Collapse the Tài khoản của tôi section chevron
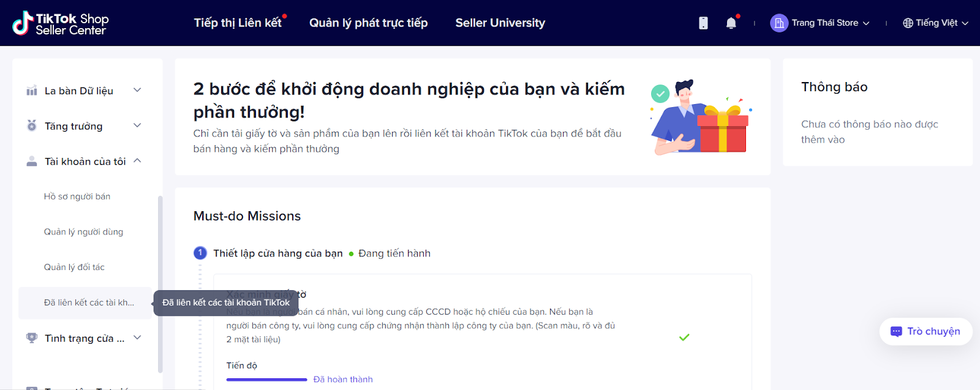This screenshot has height=390, width=980. 137,161
